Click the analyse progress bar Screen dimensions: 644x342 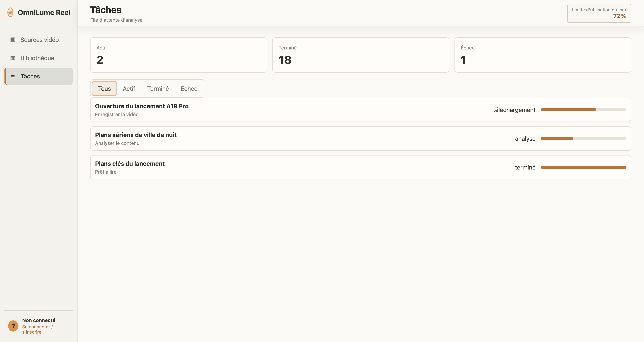[583, 139]
